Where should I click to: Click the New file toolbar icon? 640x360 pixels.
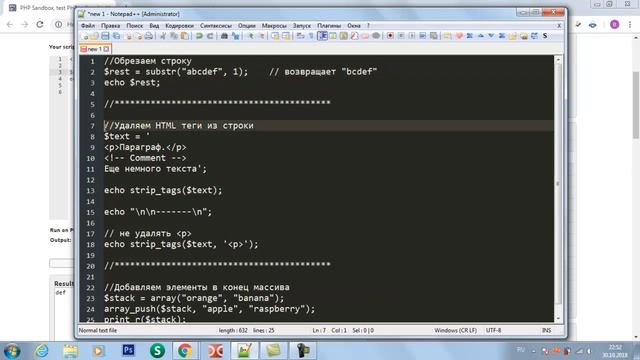85,36
